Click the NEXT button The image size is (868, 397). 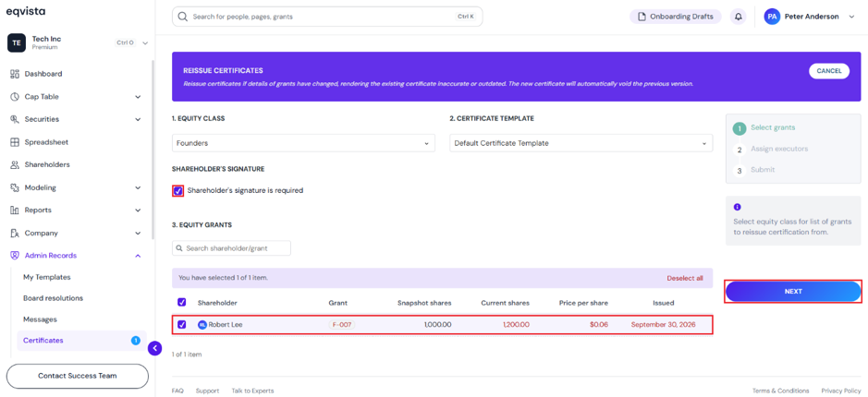(x=793, y=292)
